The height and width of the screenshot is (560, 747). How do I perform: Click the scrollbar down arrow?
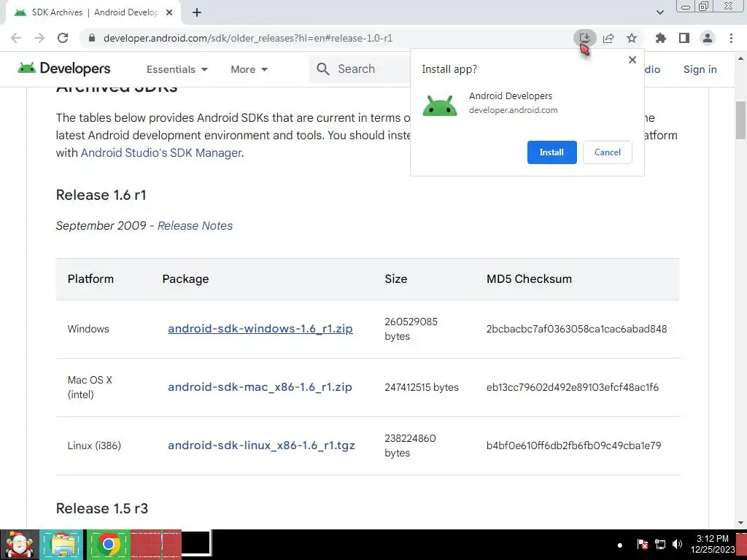740,523
